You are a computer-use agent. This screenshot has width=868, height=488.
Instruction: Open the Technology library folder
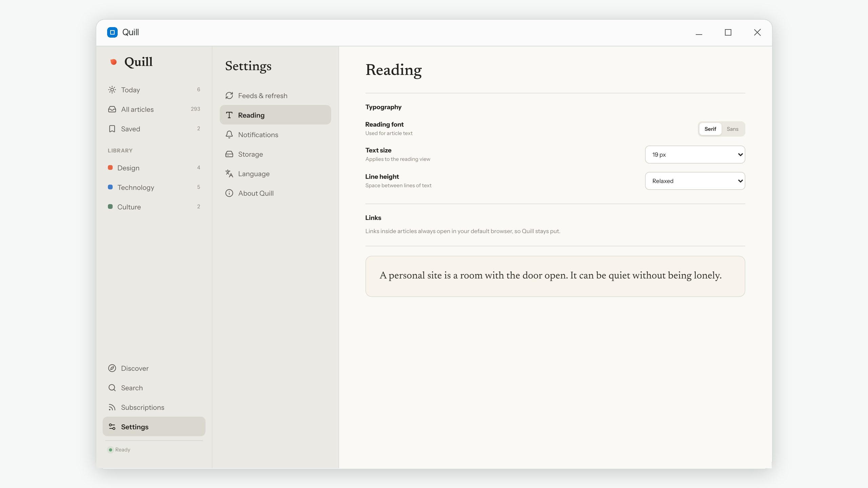[x=154, y=187]
